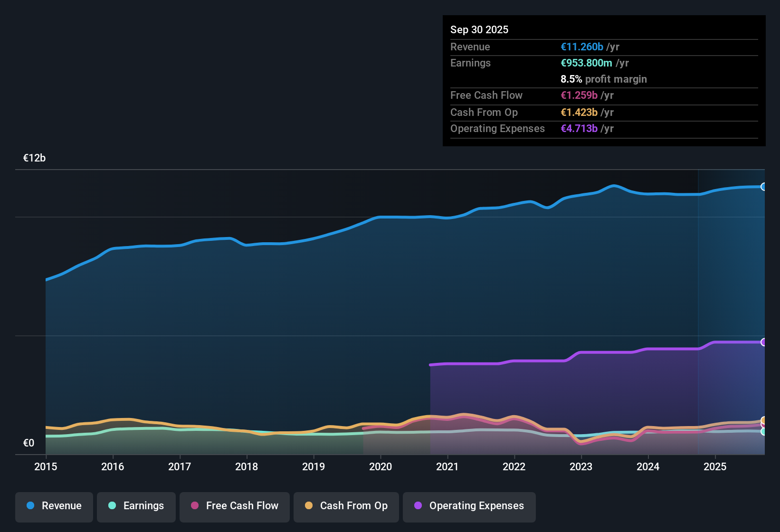
Task: Toggle the Revenue series visibility
Action: [x=54, y=506]
